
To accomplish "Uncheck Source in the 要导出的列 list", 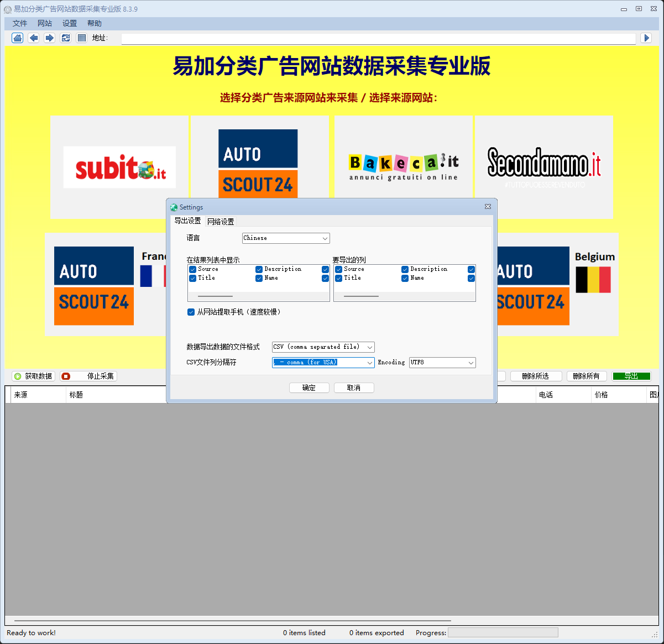I will (338, 269).
